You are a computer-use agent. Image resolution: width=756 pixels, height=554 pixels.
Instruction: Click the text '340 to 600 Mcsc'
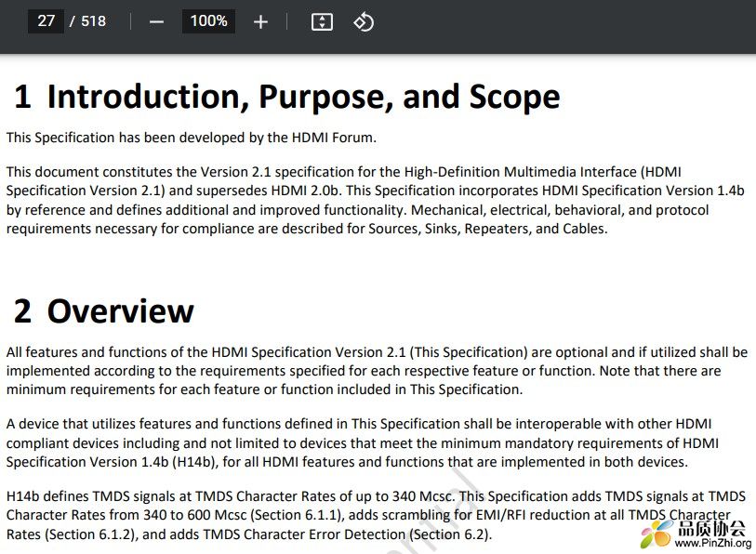click(194, 515)
